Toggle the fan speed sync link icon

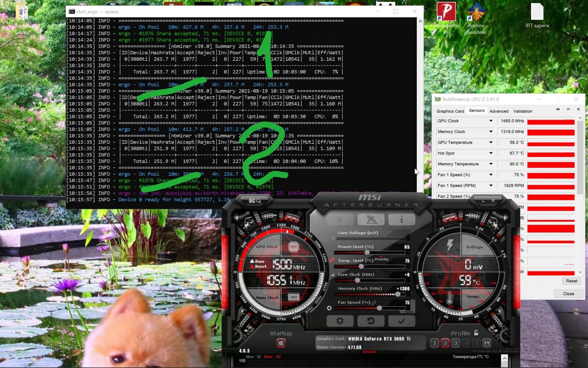[x=374, y=303]
